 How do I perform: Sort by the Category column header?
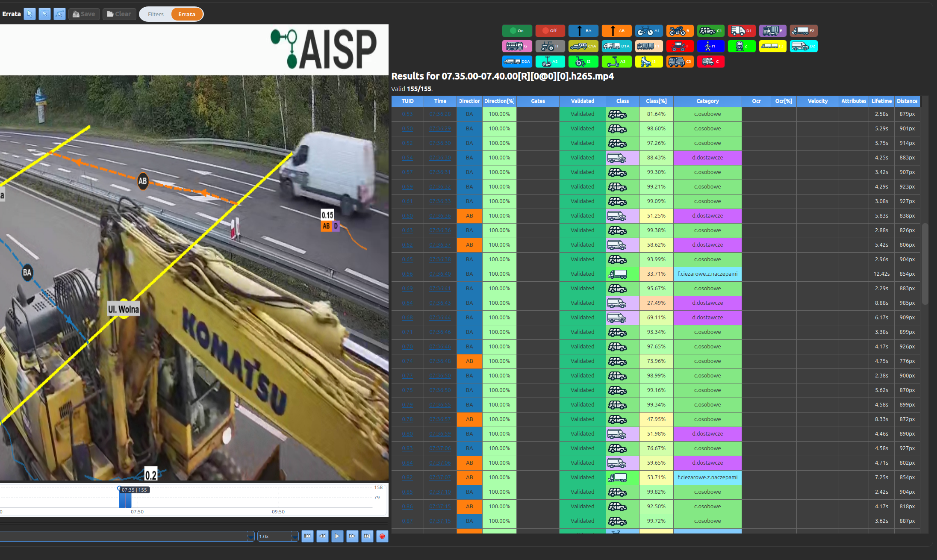coord(707,101)
